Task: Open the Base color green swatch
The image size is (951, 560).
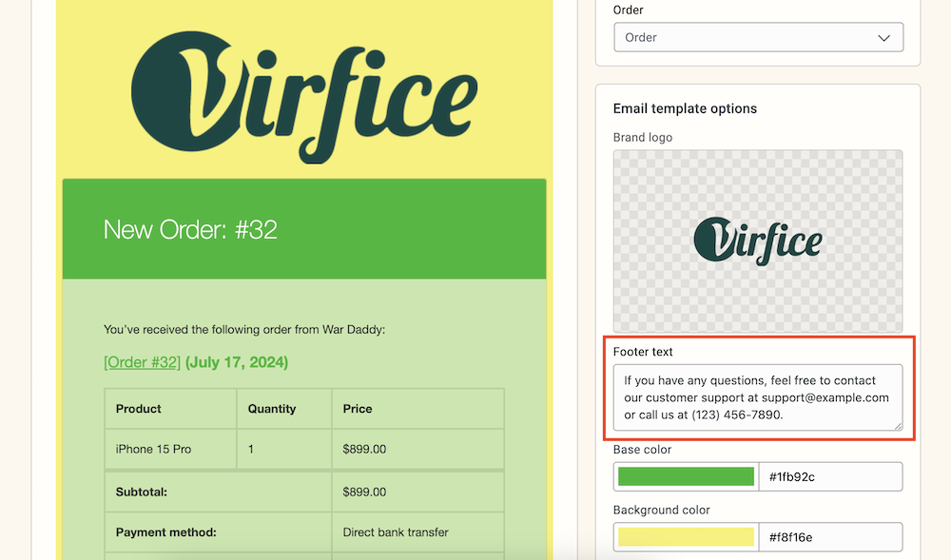Action: click(686, 476)
